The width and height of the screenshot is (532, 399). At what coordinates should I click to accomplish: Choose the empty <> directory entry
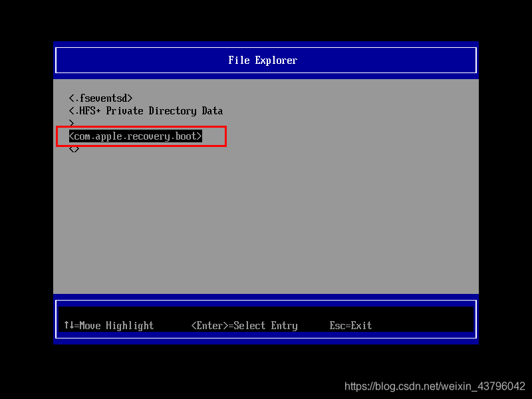click(74, 149)
